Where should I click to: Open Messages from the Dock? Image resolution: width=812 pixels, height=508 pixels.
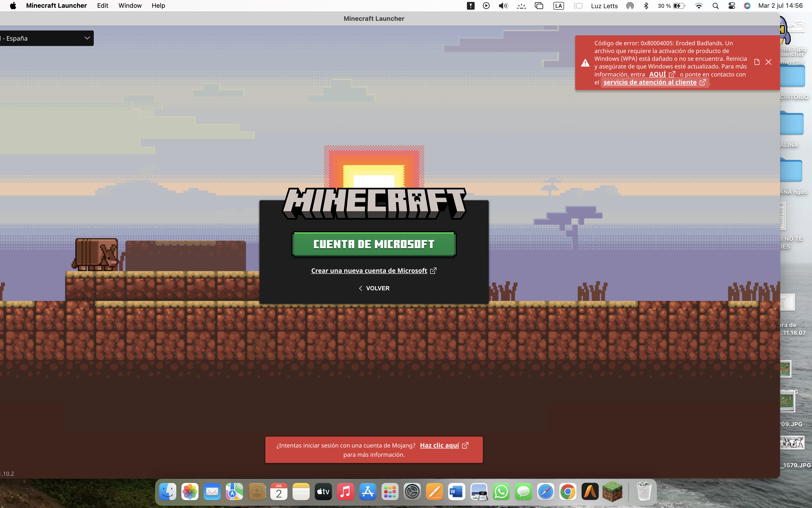[x=523, y=492]
